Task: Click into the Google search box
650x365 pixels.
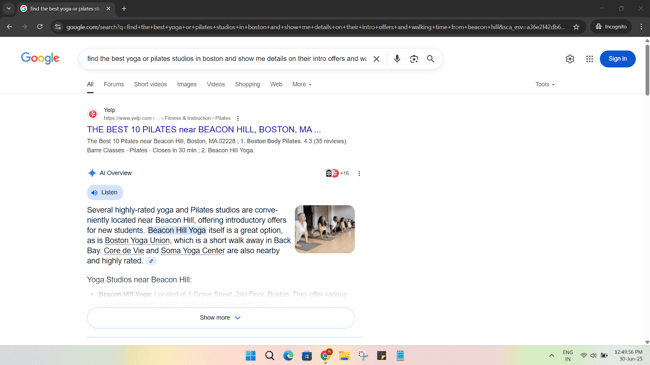Action: (226, 59)
